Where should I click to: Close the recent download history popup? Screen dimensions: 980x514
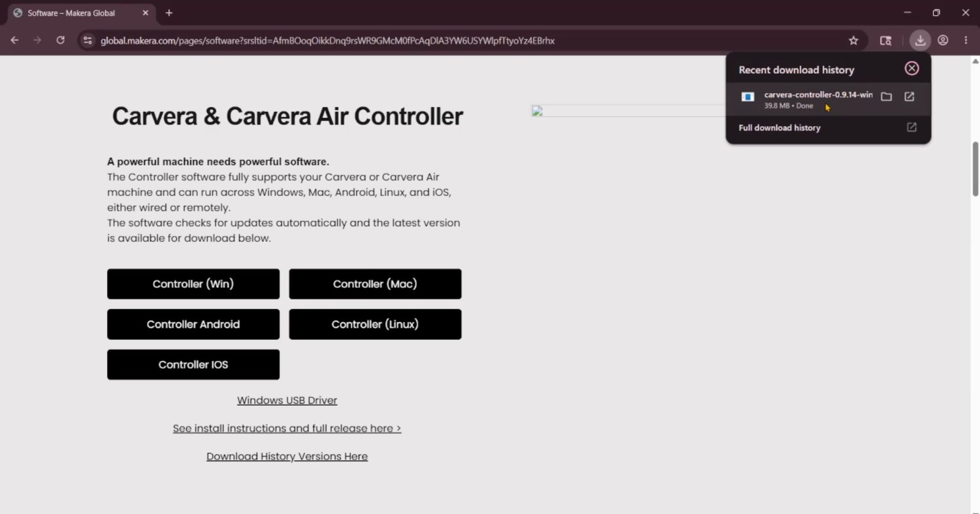click(911, 69)
